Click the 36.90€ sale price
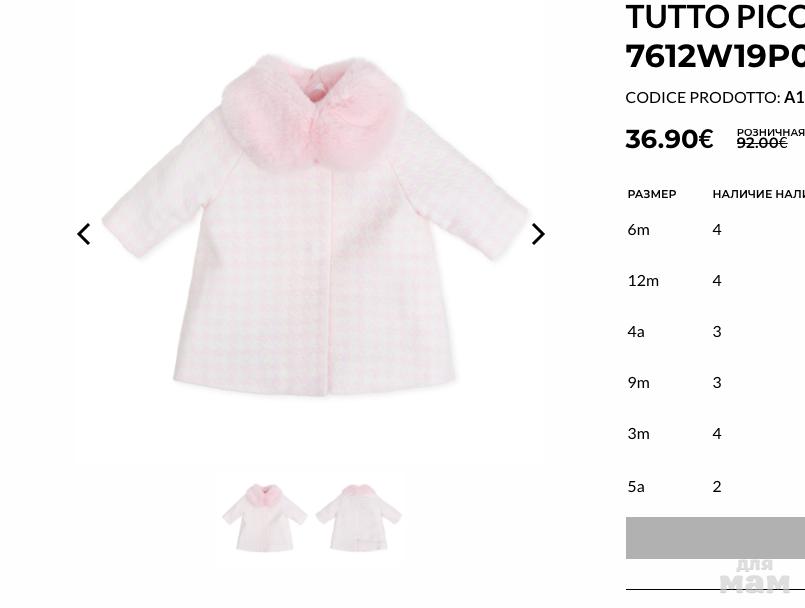Viewport: 805px width, 608px height. click(x=669, y=139)
